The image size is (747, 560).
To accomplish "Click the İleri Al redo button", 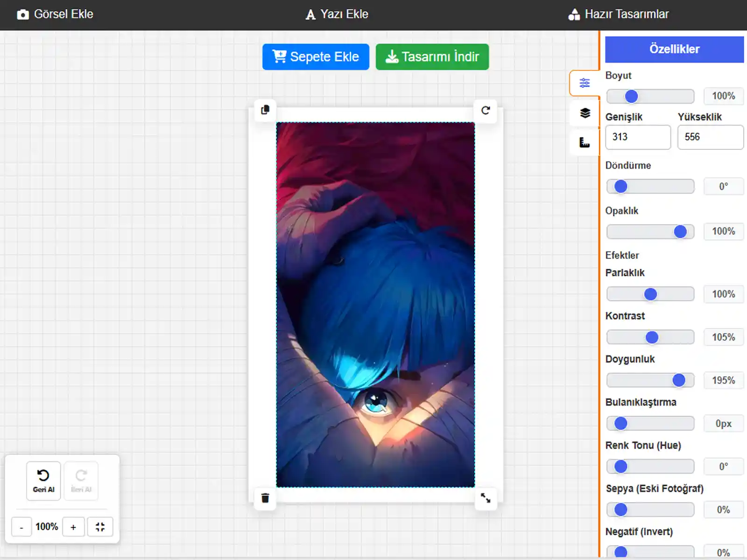I will click(x=81, y=481).
